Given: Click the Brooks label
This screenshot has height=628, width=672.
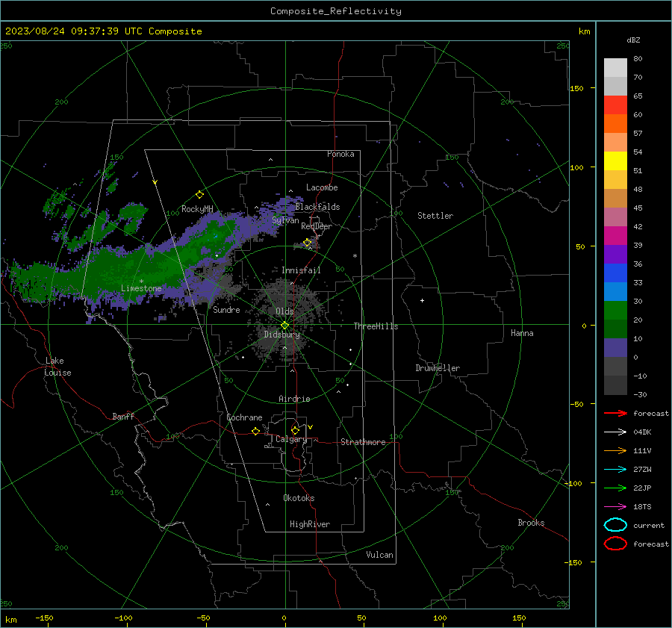Looking at the screenshot, I should 531,523.
